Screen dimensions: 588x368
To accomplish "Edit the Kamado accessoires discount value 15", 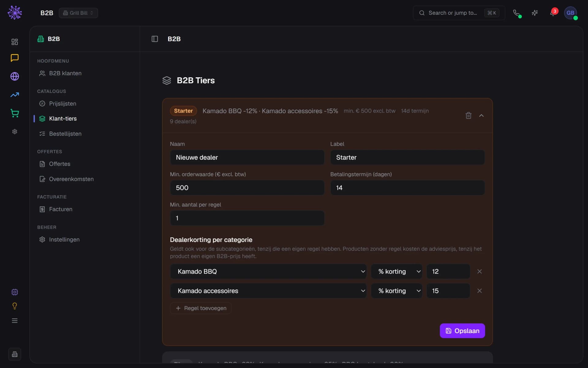I will [448, 291].
